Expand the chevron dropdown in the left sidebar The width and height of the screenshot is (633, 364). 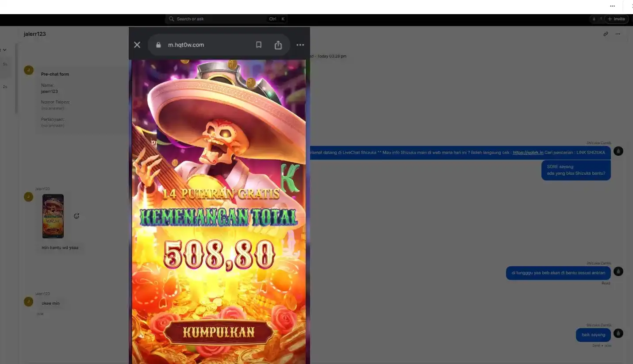tap(4, 50)
